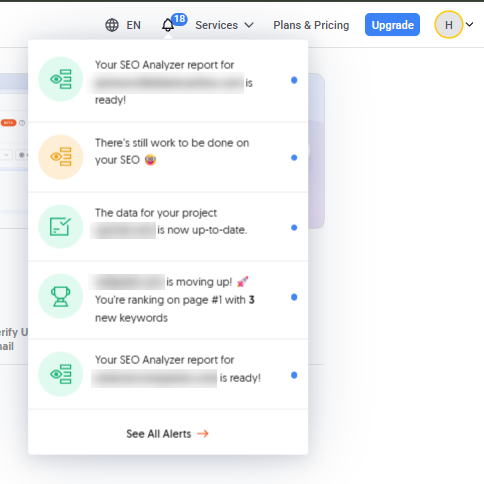Open the first 'SEO Analyzer report' alert text
The image size is (484, 484).
tap(173, 82)
